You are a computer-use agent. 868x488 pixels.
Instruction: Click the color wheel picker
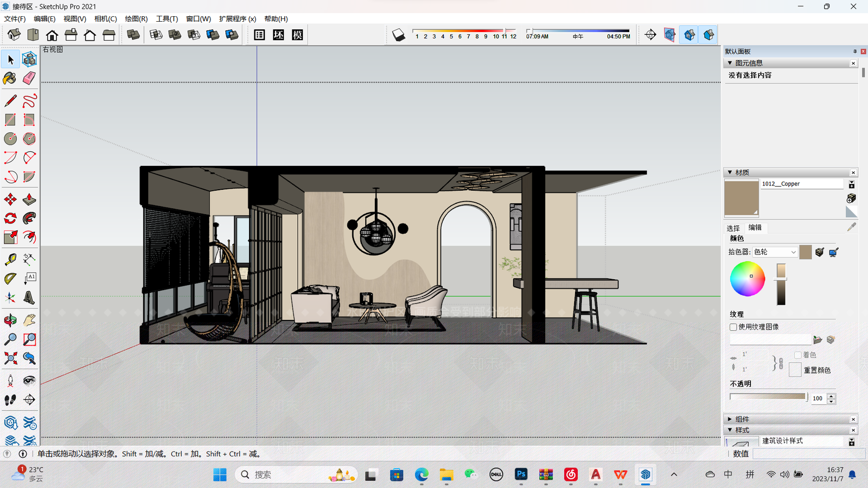(748, 279)
